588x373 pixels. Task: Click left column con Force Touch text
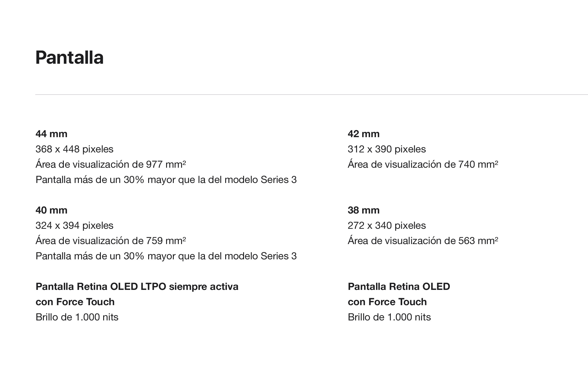75,302
